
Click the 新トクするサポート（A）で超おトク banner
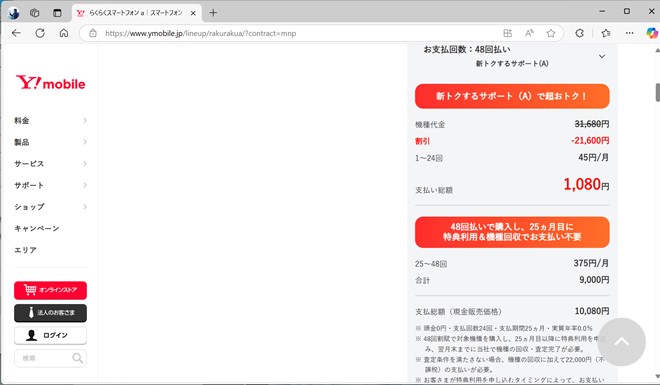pyautogui.click(x=512, y=96)
